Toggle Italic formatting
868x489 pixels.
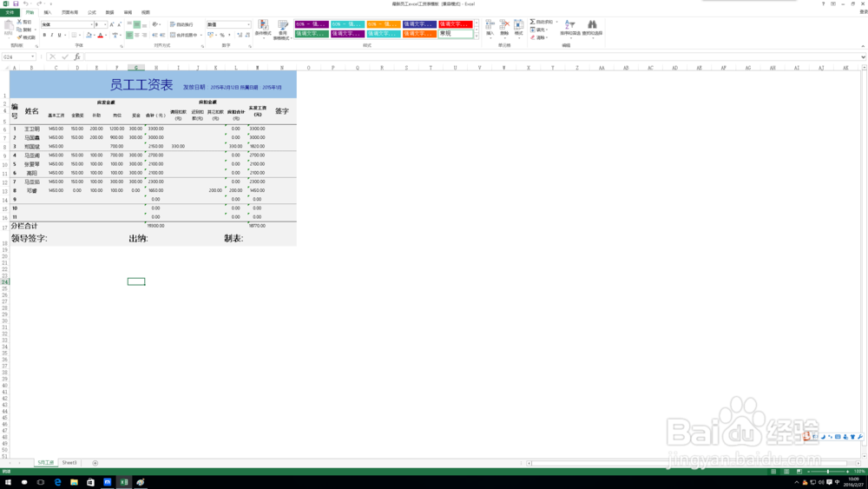click(x=52, y=35)
